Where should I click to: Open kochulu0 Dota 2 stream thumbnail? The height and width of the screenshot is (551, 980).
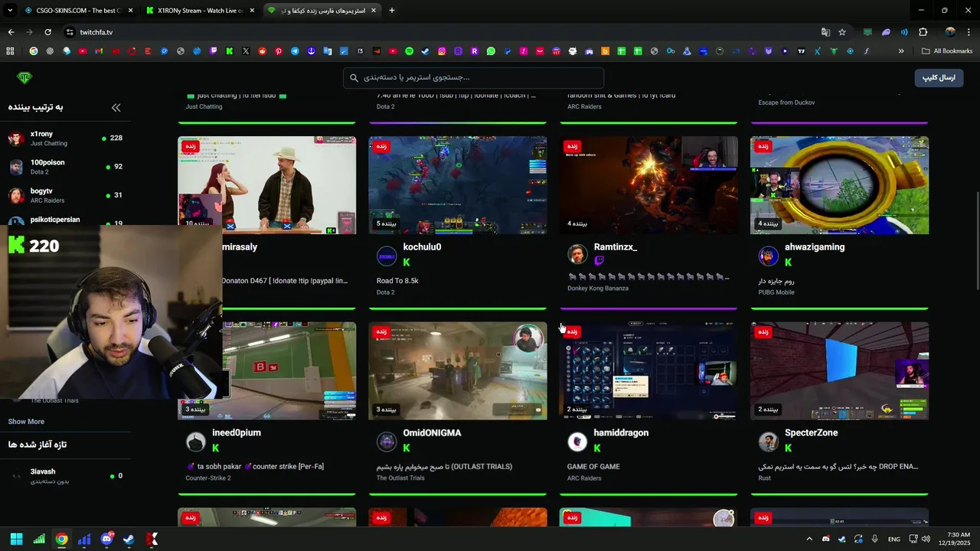[x=458, y=185]
